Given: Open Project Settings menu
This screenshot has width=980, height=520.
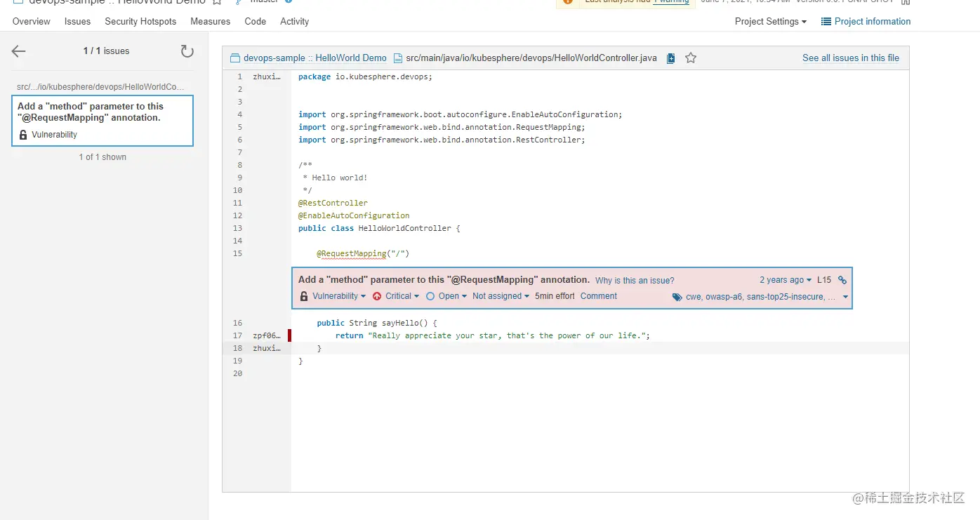Looking at the screenshot, I should (771, 22).
